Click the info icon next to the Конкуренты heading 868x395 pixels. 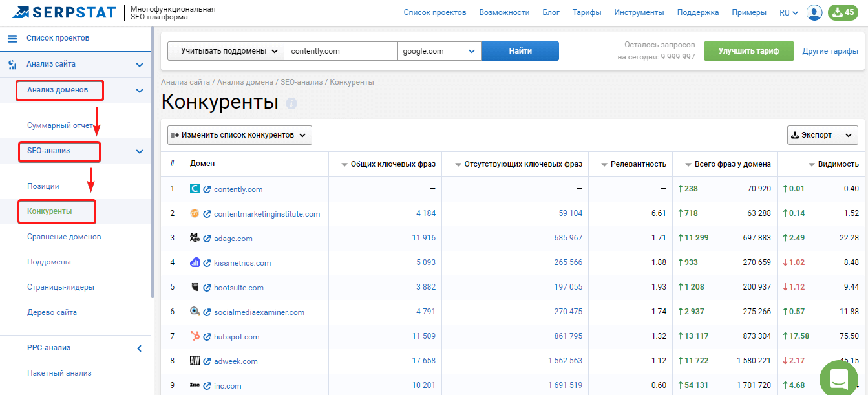coord(291,103)
